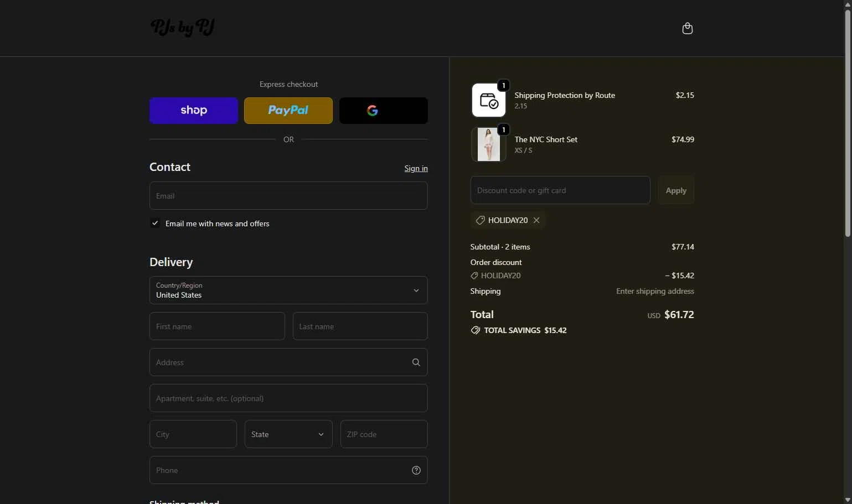The width and height of the screenshot is (852, 504).
Task: Open the Country/Region dropdown
Action: (x=288, y=290)
